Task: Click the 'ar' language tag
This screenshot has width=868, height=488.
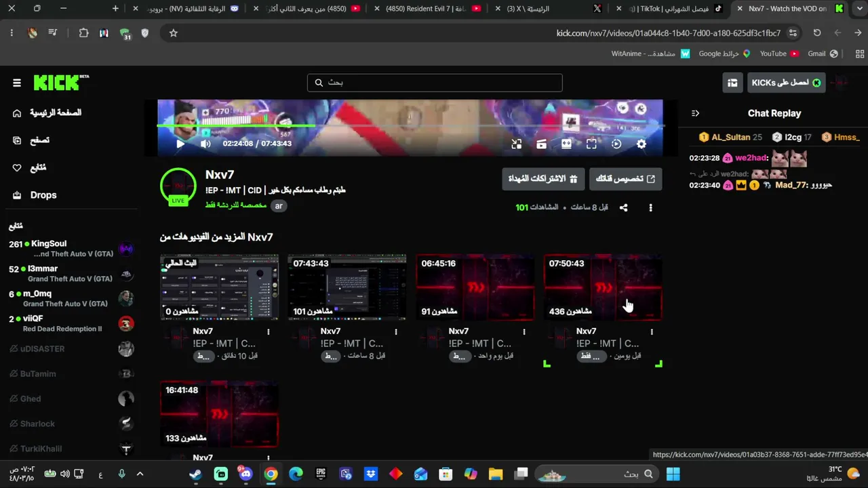Action: pyautogui.click(x=279, y=205)
